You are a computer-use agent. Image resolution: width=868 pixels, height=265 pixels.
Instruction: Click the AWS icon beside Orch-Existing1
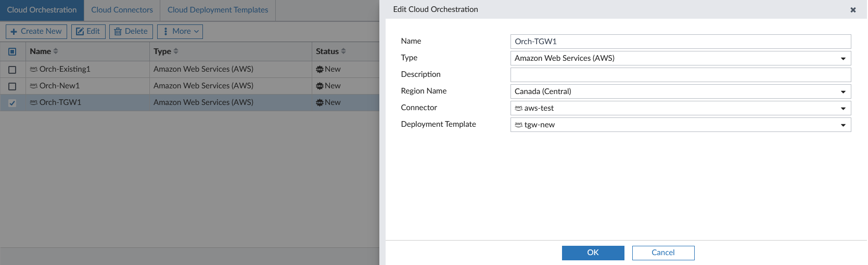[33, 69]
